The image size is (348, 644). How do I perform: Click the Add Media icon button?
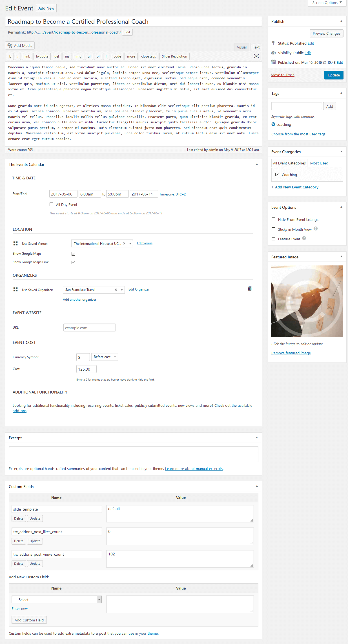[x=20, y=45]
